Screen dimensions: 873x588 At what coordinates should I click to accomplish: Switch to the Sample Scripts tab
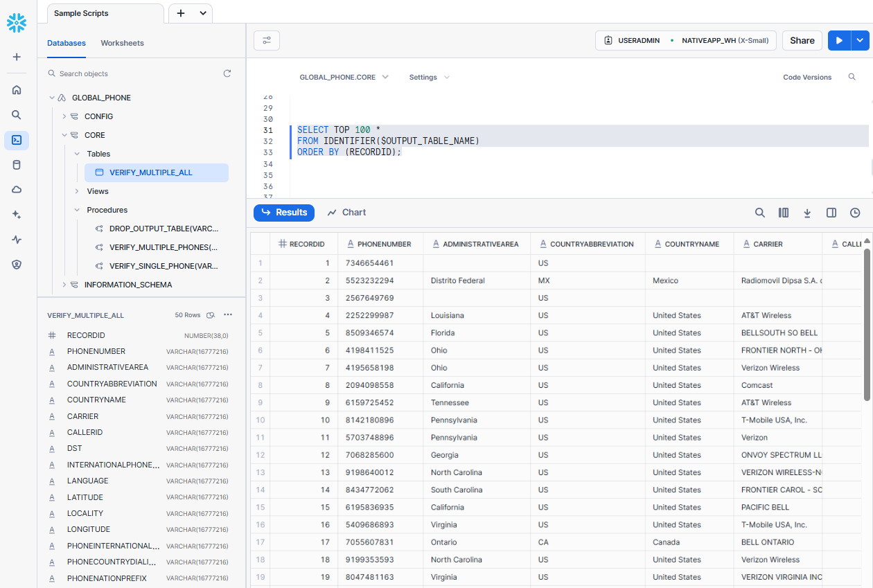(x=105, y=13)
